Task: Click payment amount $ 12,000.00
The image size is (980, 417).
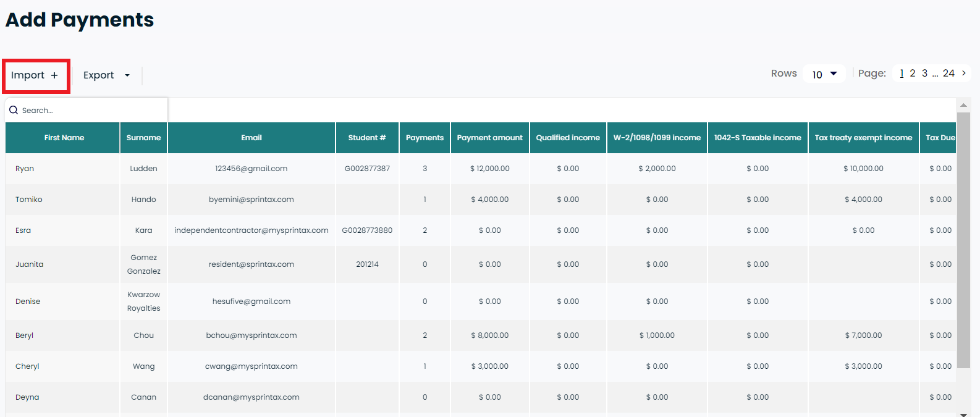Action: click(490, 169)
